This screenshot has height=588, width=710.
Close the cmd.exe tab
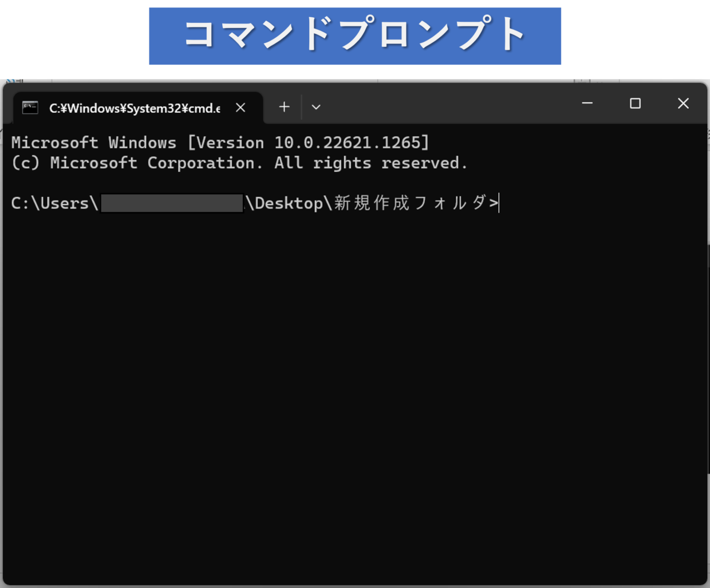240,108
